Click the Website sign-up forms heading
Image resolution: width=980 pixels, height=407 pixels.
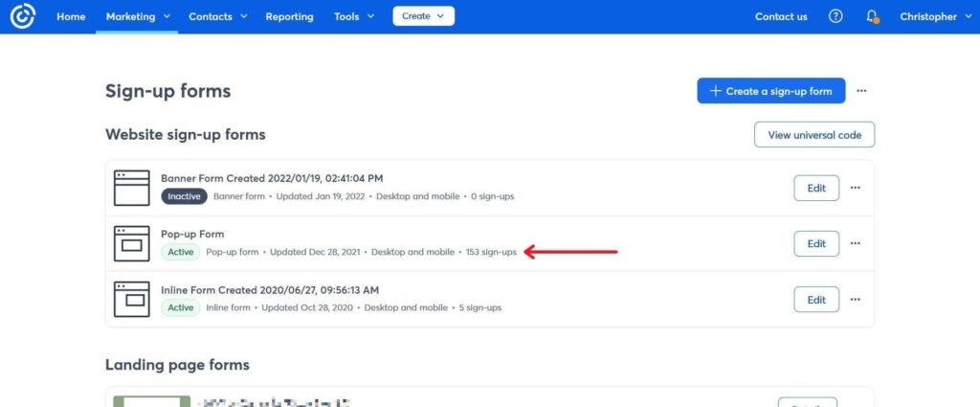[186, 134]
